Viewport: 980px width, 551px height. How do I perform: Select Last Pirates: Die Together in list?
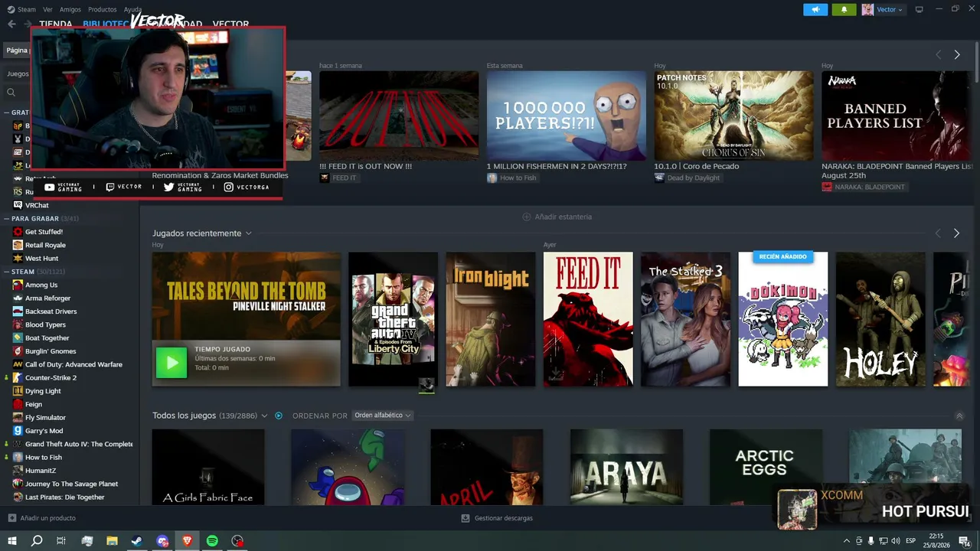[x=65, y=497]
